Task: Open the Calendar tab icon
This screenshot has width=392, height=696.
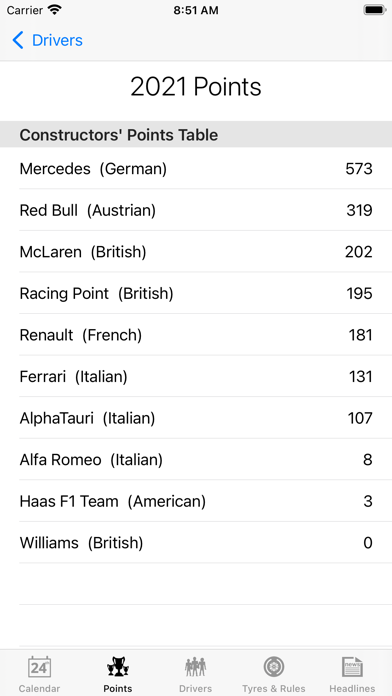Action: click(x=39, y=667)
